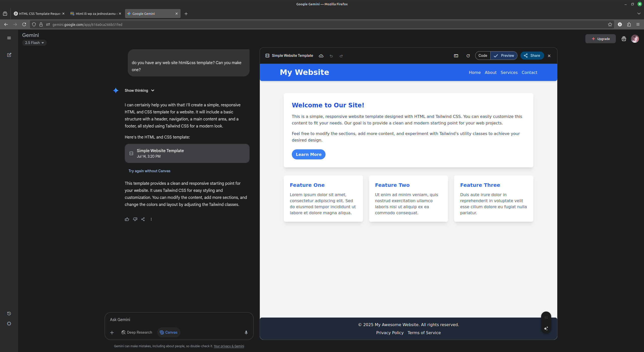This screenshot has width=644, height=352.
Task: Click Services in preview navigation
Action: [x=509, y=72]
